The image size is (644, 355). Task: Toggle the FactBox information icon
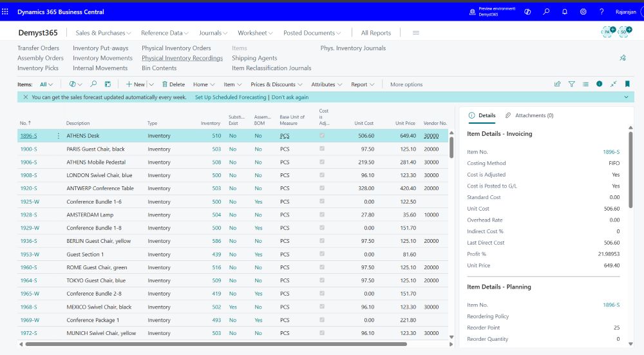pyautogui.click(x=599, y=84)
